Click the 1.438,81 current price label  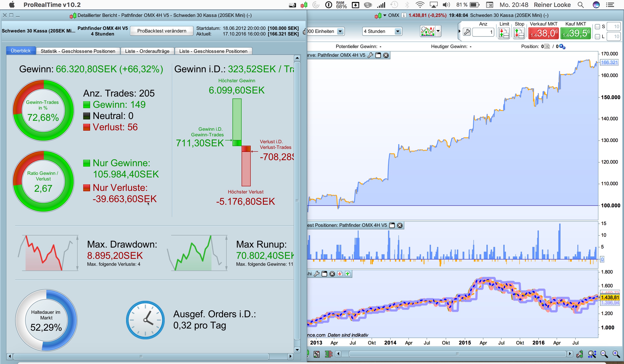click(x=610, y=298)
